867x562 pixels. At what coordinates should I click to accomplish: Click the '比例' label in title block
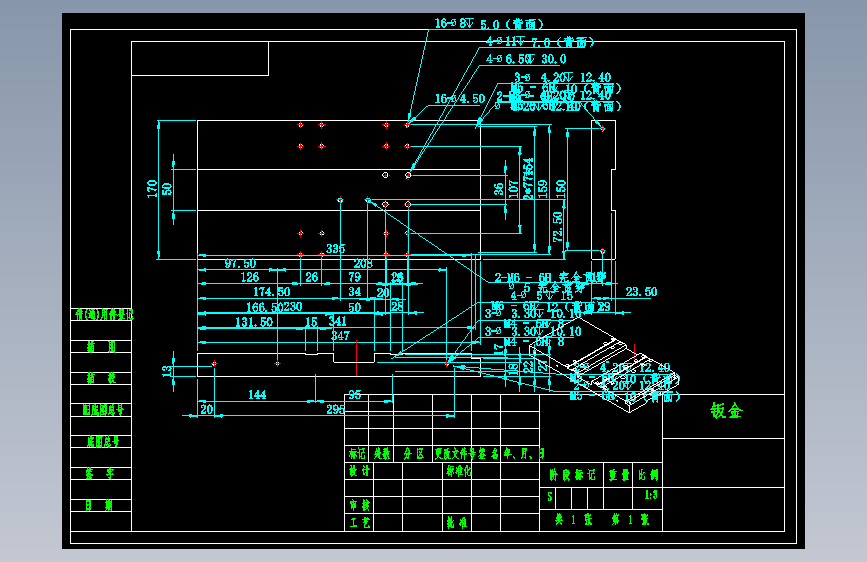click(648, 475)
